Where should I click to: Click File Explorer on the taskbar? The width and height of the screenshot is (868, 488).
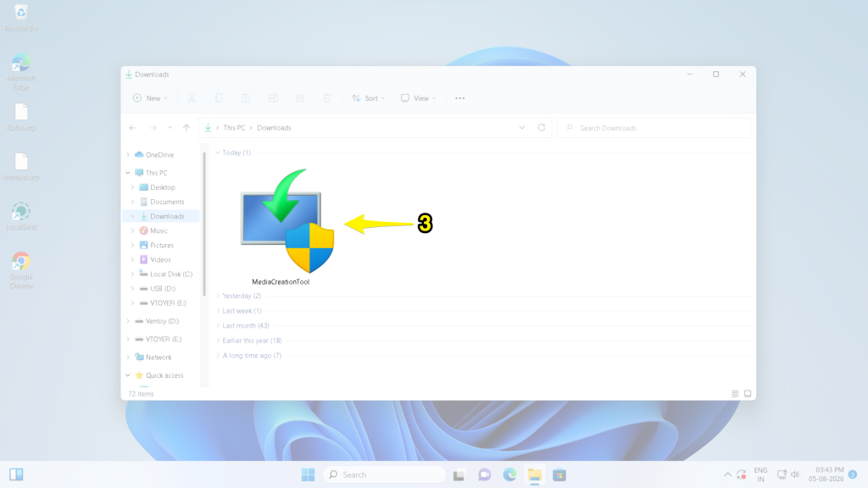click(535, 474)
